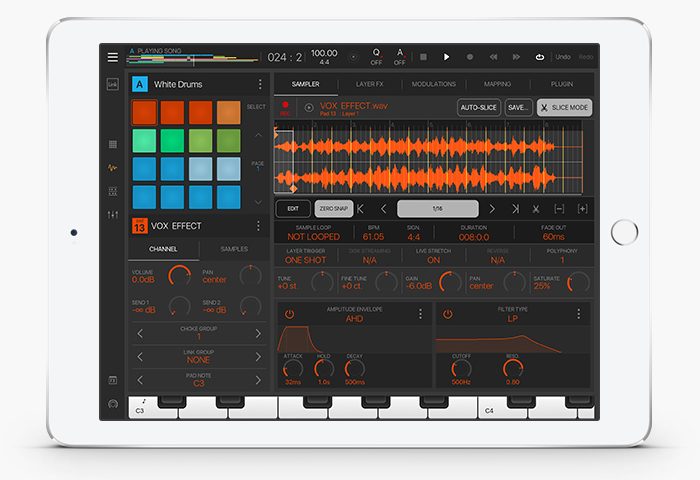Open the SAMPLES tab in pad panel

[234, 249]
